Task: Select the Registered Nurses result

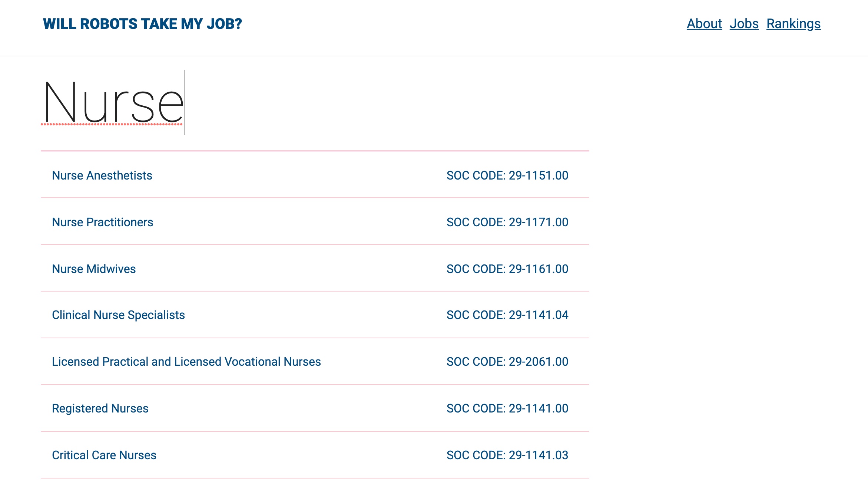Action: [100, 408]
